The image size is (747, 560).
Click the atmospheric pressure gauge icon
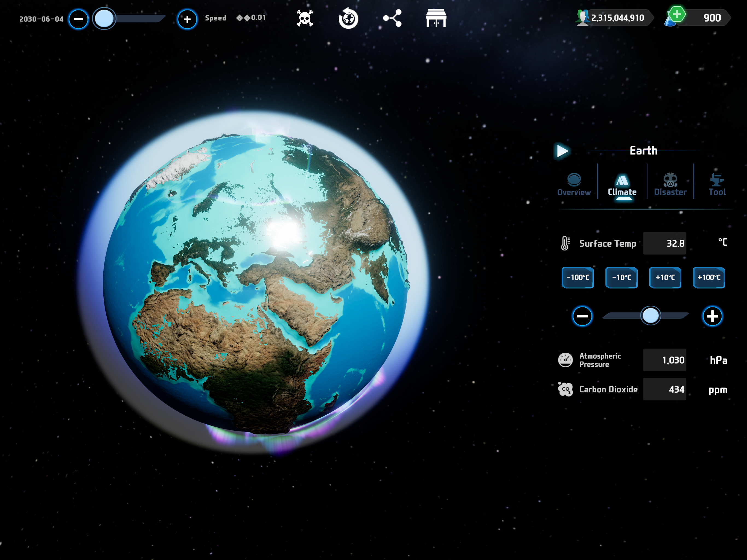565,360
